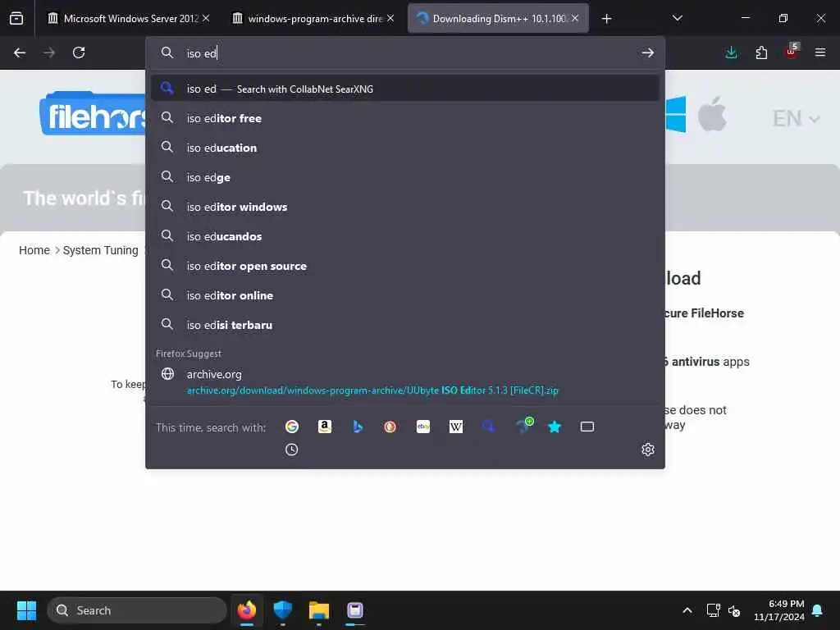Show hidden system tray icons

(x=687, y=610)
